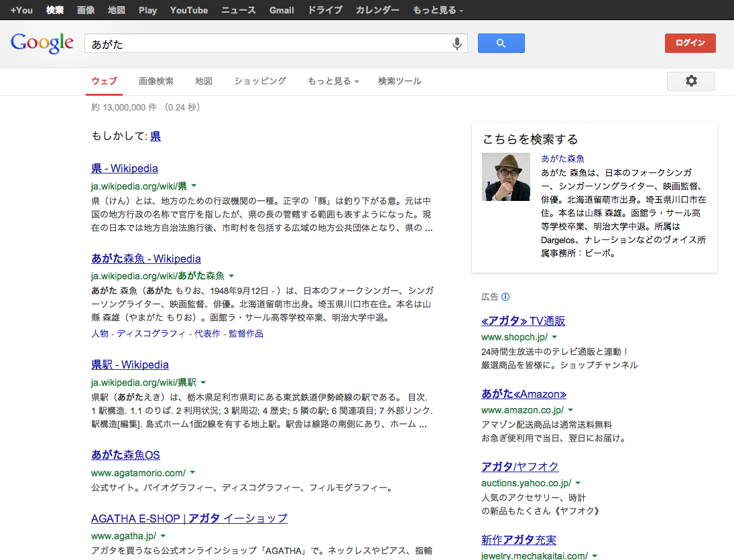The image size is (734, 560).
Task: Click the search input field containing あがた
Action: point(268,44)
